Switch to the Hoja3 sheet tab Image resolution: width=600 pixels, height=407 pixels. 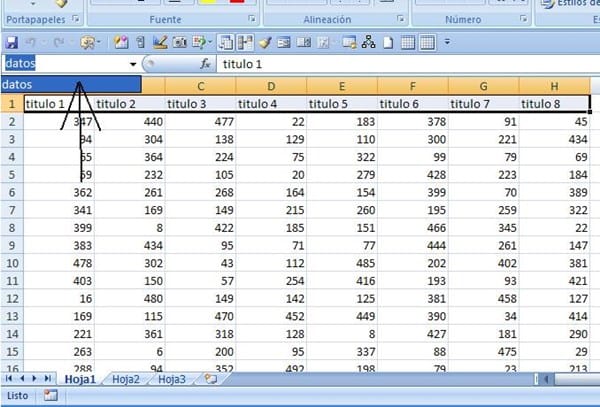coord(172,379)
